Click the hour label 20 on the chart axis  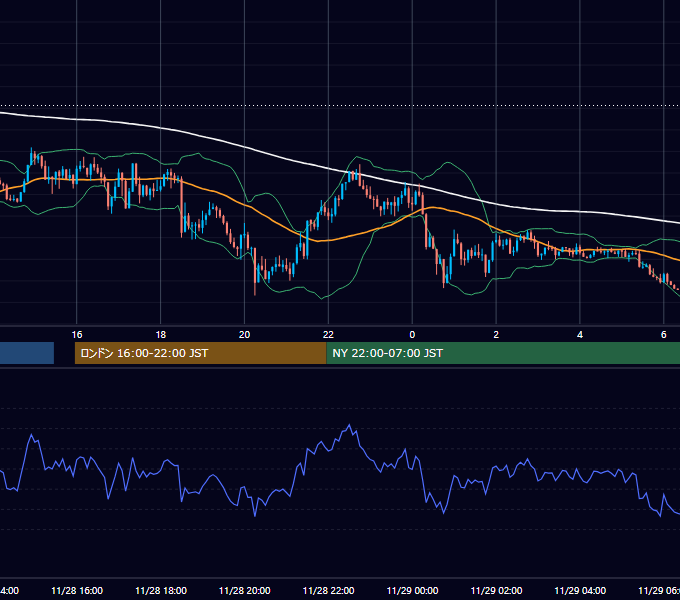(245, 335)
